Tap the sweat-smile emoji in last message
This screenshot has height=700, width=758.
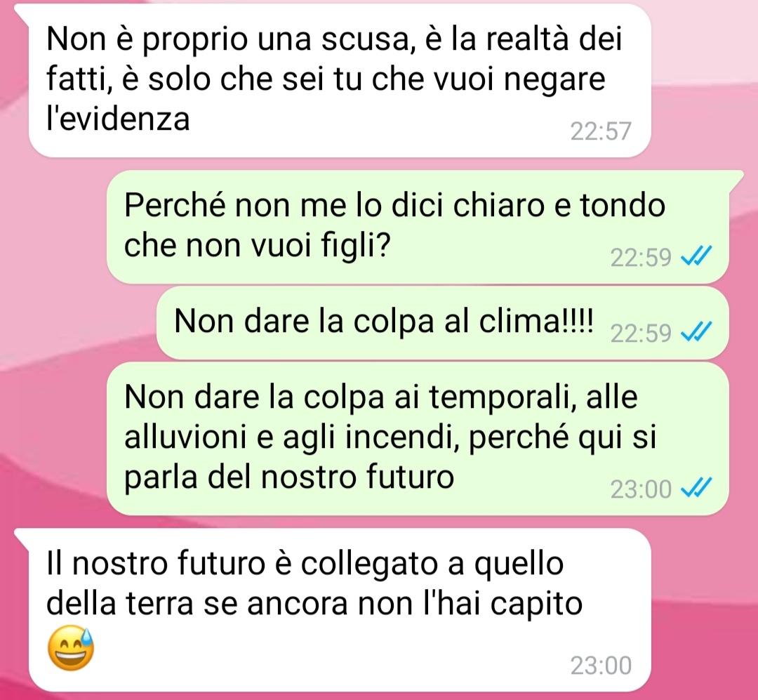[71, 648]
